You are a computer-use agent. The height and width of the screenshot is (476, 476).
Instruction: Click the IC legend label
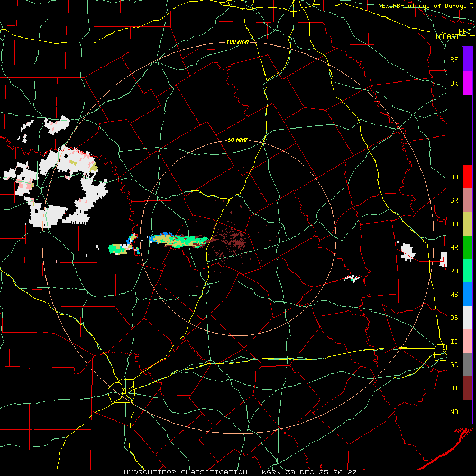click(x=454, y=342)
